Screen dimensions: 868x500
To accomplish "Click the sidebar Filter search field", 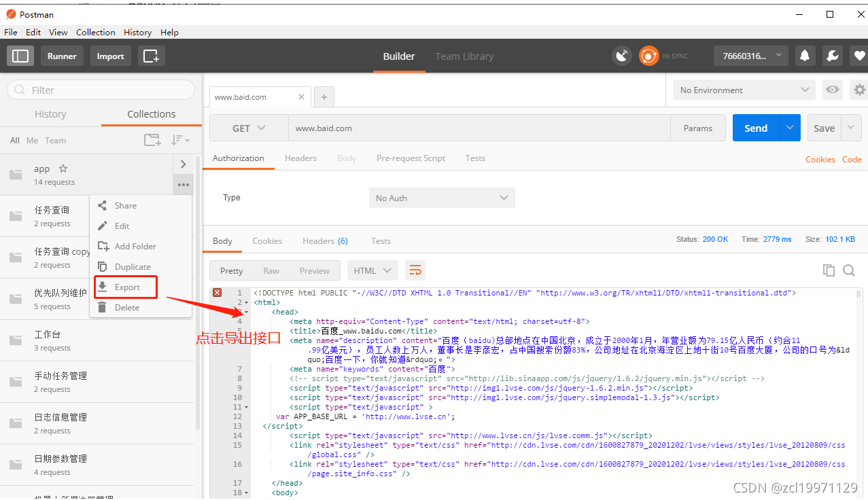I will coord(101,90).
